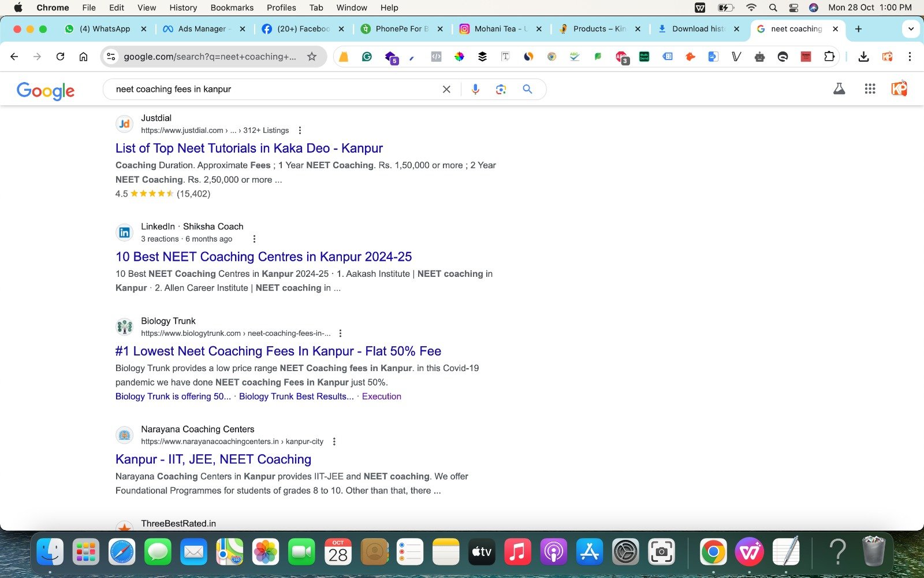Bookmark this page with star icon
924x578 pixels.
pos(312,56)
